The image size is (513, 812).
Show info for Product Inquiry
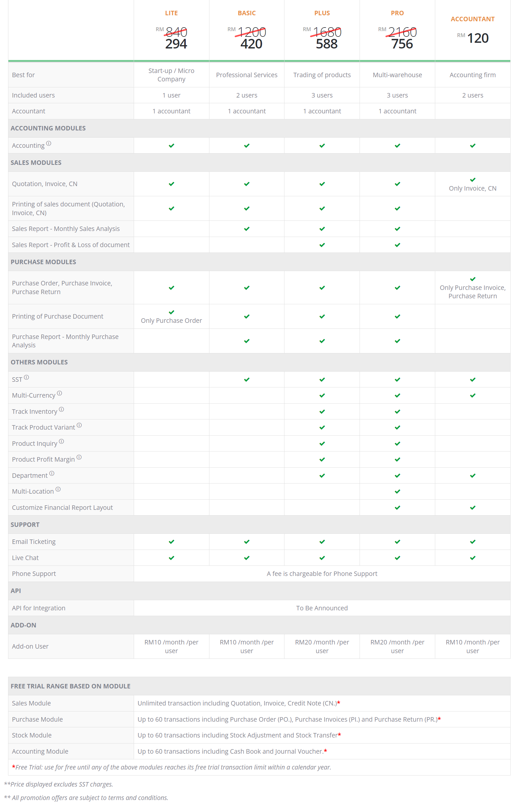(61, 441)
